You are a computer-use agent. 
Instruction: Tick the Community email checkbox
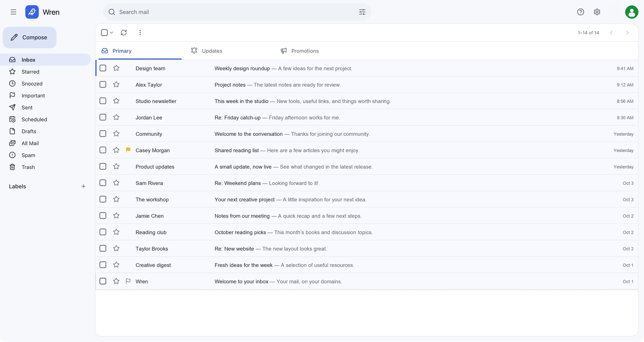tap(103, 134)
